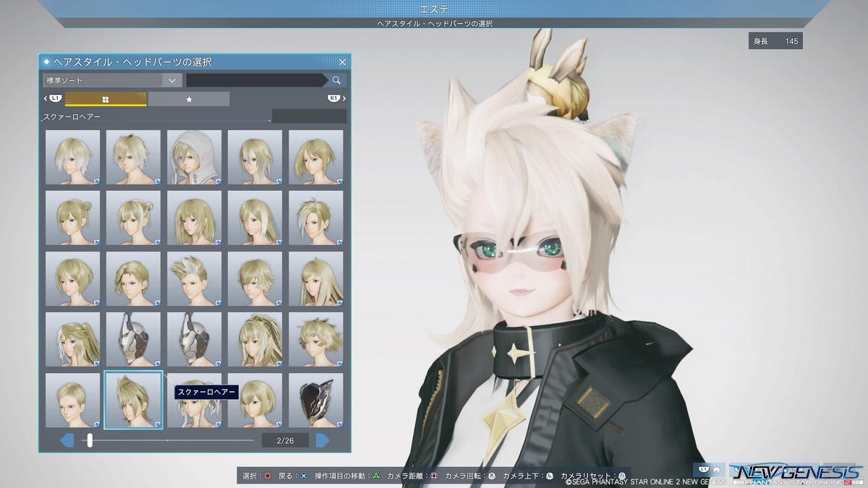The width and height of the screenshot is (868, 488).
Task: Select mask helmet next to high ponytail hairstyle
Action: [195, 339]
